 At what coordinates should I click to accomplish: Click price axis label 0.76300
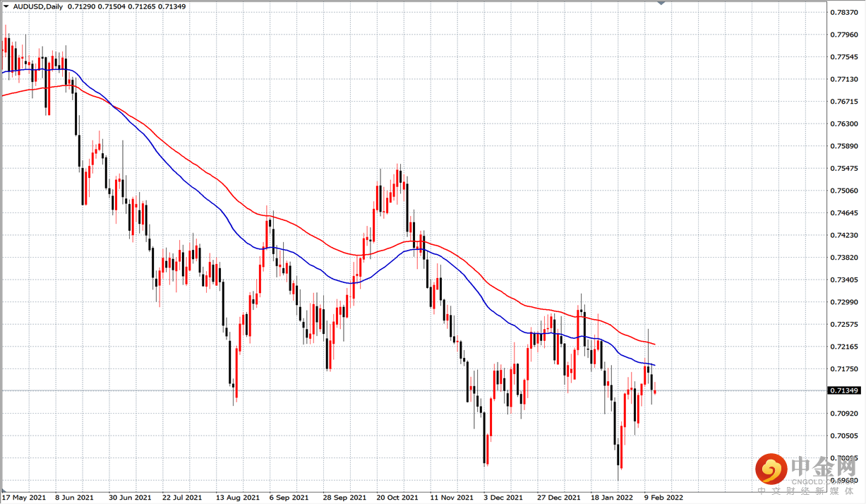click(x=843, y=124)
